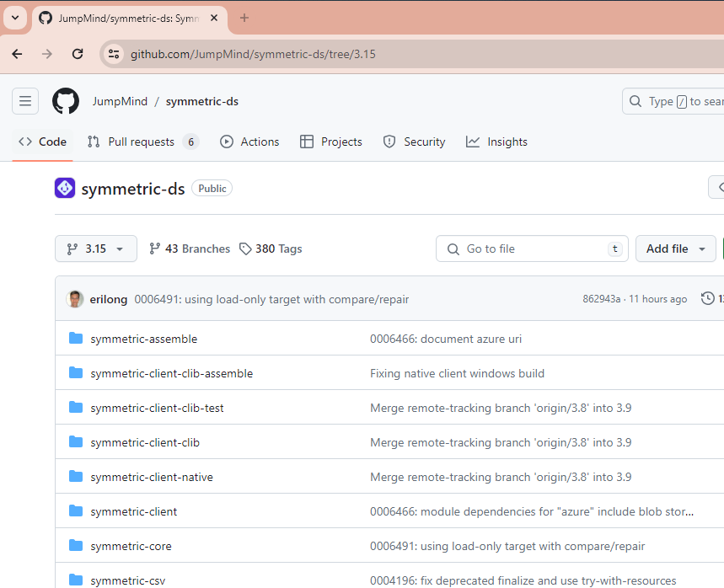Open the symmetric-assemble folder
724x588 pixels.
143,339
